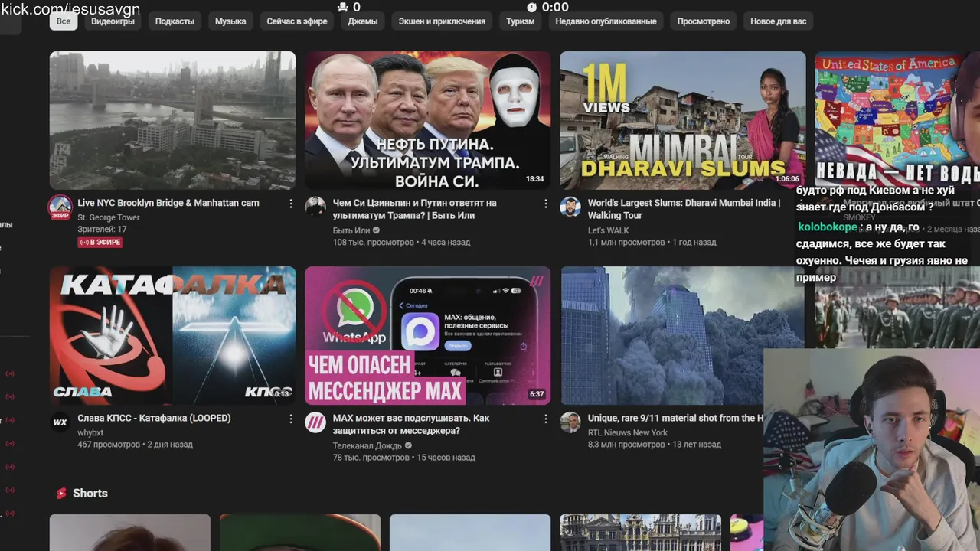Select the 'Экшен и приключения' filter chip
This screenshot has width=980, height=551.
[442, 21]
